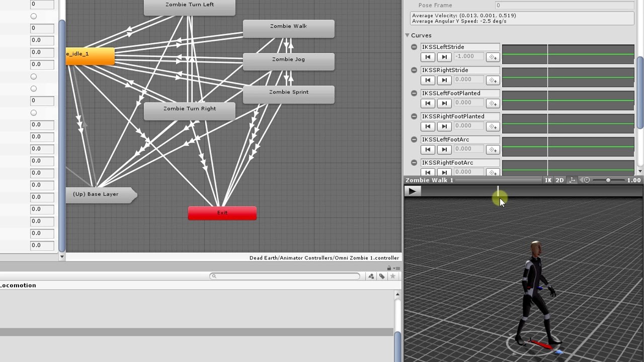
Task: Click the Locomotion label in the Project panel
Action: click(x=18, y=285)
